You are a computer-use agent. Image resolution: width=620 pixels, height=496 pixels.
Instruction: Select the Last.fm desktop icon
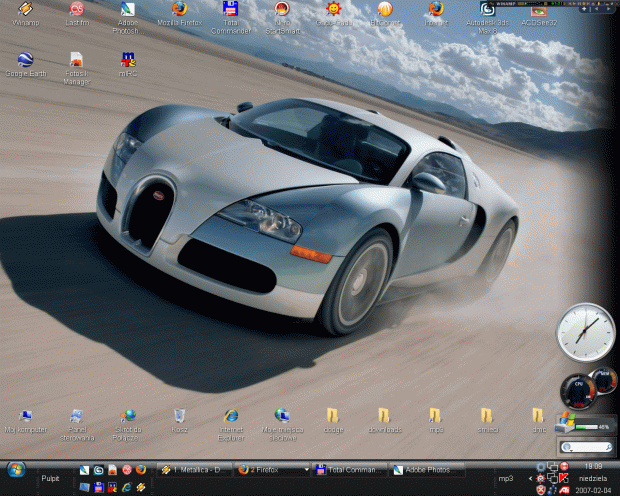pyautogui.click(x=76, y=11)
